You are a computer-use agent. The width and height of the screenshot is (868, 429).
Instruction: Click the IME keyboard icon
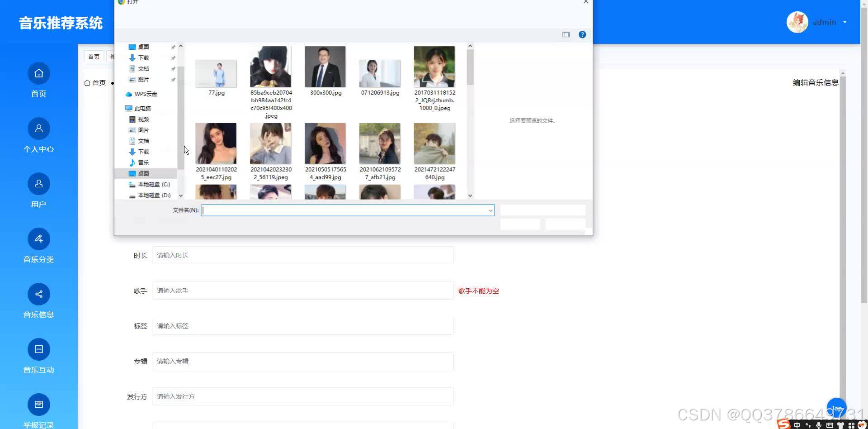click(x=830, y=425)
